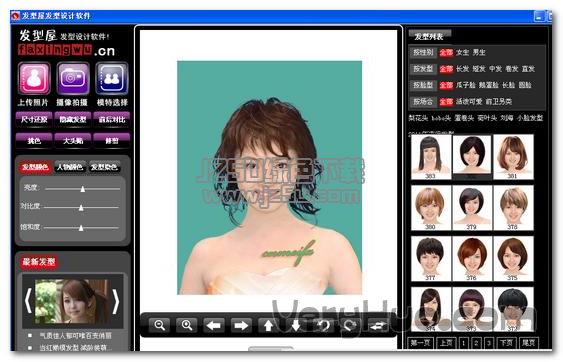
Task: Filter hairstyles by 中发
Action: (495, 69)
